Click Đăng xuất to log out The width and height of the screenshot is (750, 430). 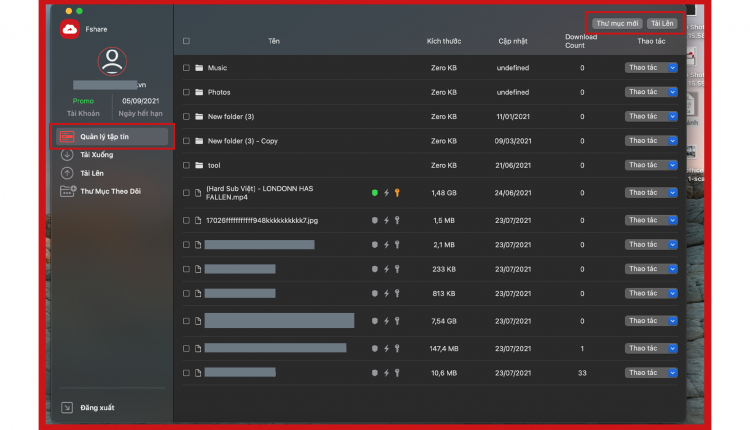[x=97, y=408]
